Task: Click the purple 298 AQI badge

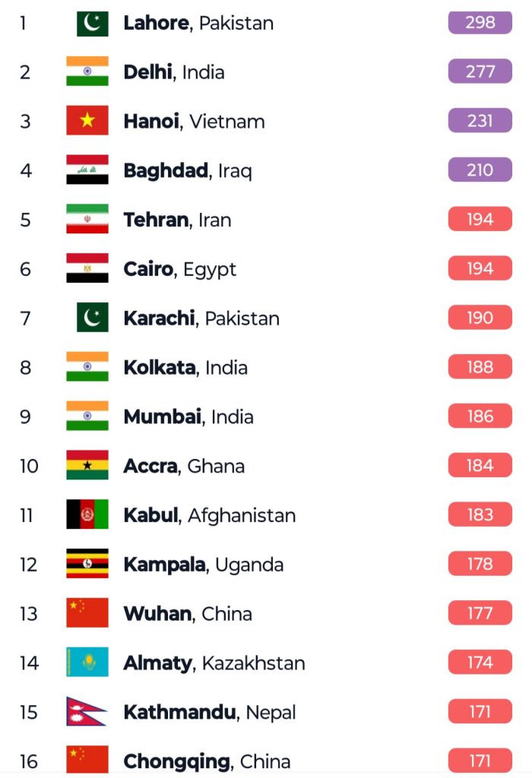Action: [x=480, y=23]
